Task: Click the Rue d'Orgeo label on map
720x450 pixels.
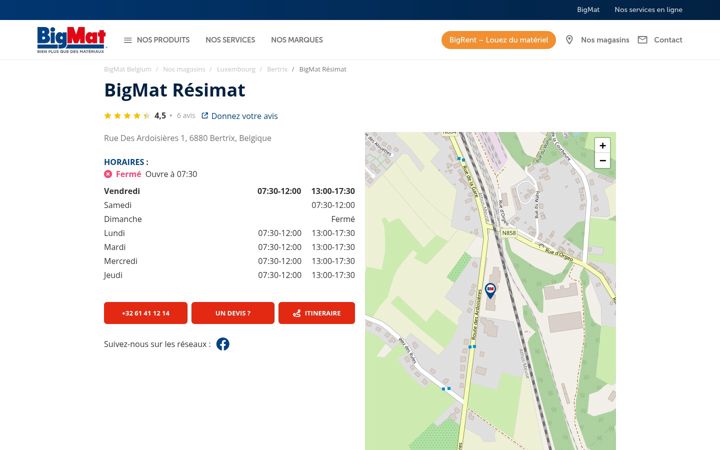Action: click(559, 254)
